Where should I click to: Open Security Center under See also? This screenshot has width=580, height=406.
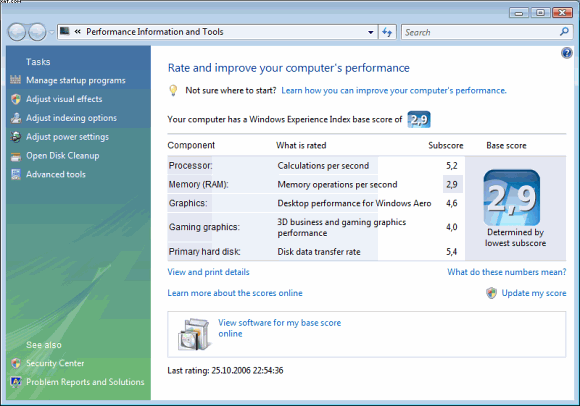click(x=55, y=363)
